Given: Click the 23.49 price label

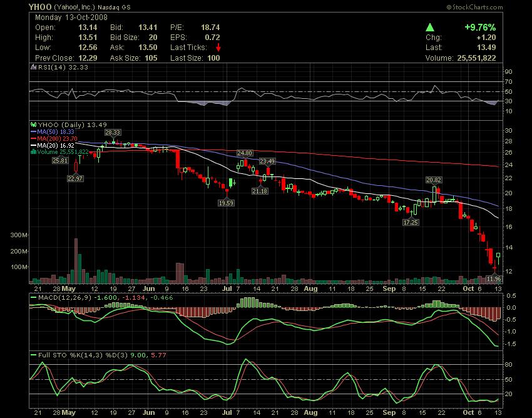Looking at the screenshot, I should (x=267, y=161).
